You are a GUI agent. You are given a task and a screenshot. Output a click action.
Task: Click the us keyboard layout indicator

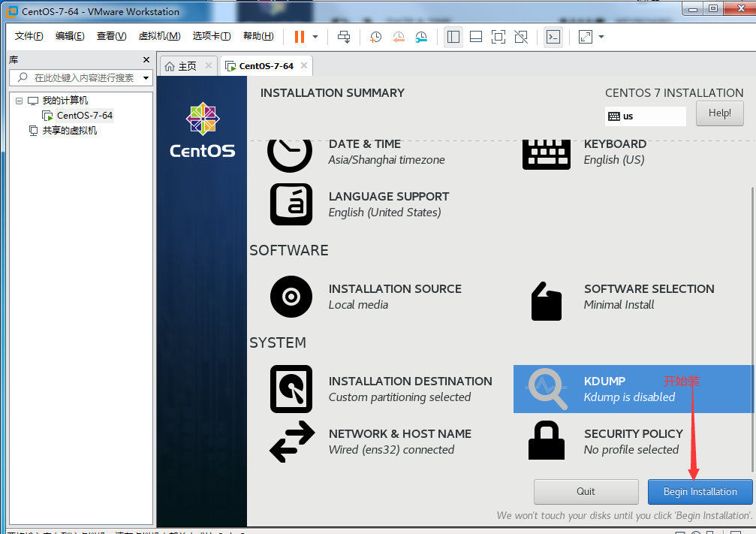point(645,116)
